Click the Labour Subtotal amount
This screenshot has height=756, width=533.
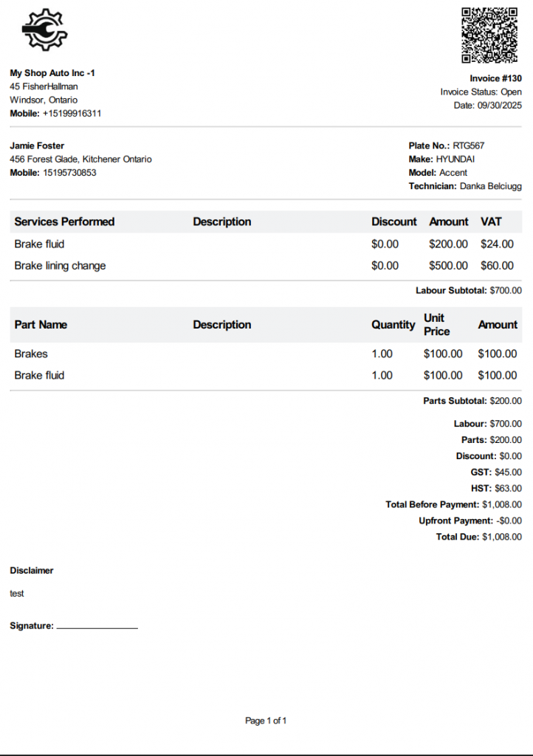(506, 291)
